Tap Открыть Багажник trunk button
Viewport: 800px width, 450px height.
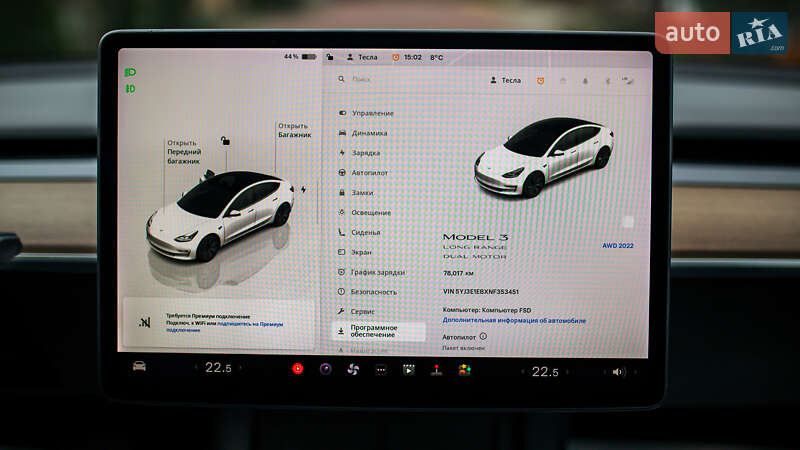tap(294, 130)
